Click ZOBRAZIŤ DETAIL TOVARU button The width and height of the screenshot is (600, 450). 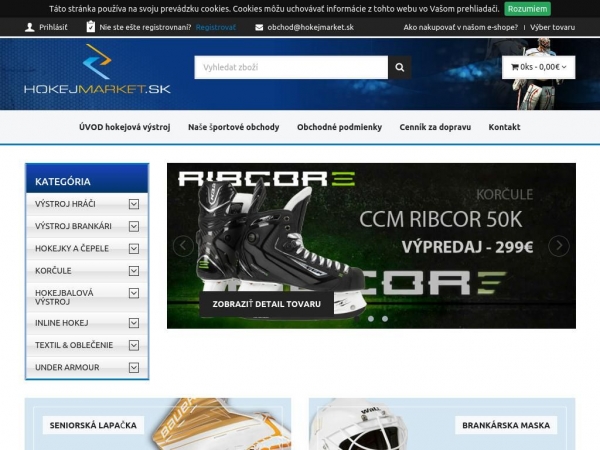pyautogui.click(x=266, y=304)
